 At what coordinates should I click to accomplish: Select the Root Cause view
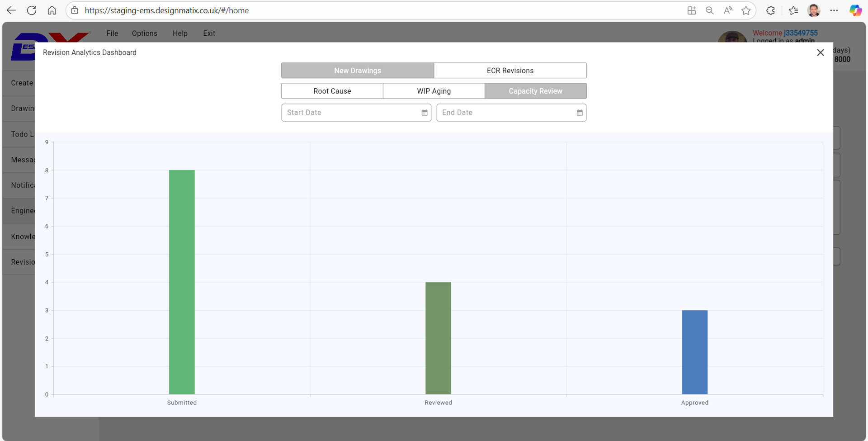pyautogui.click(x=332, y=91)
